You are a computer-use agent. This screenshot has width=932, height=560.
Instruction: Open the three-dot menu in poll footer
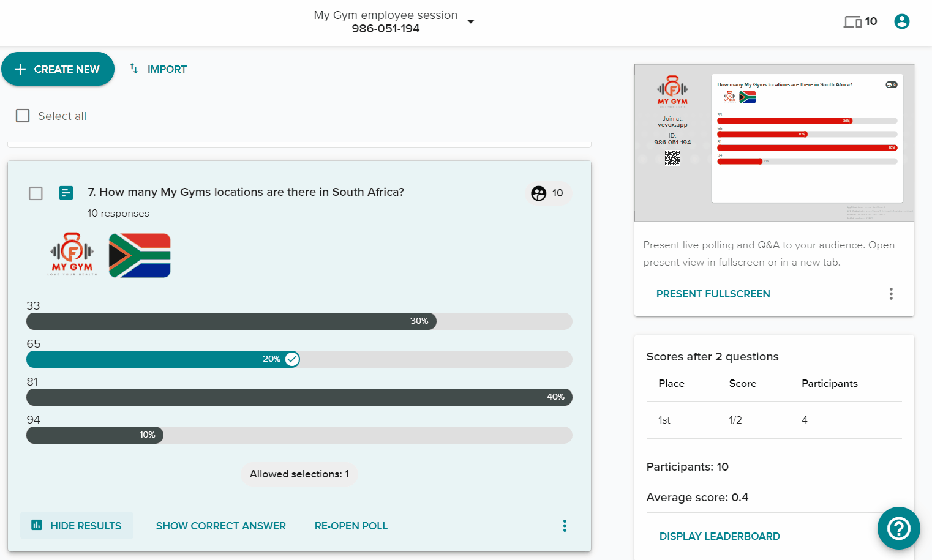coord(564,525)
